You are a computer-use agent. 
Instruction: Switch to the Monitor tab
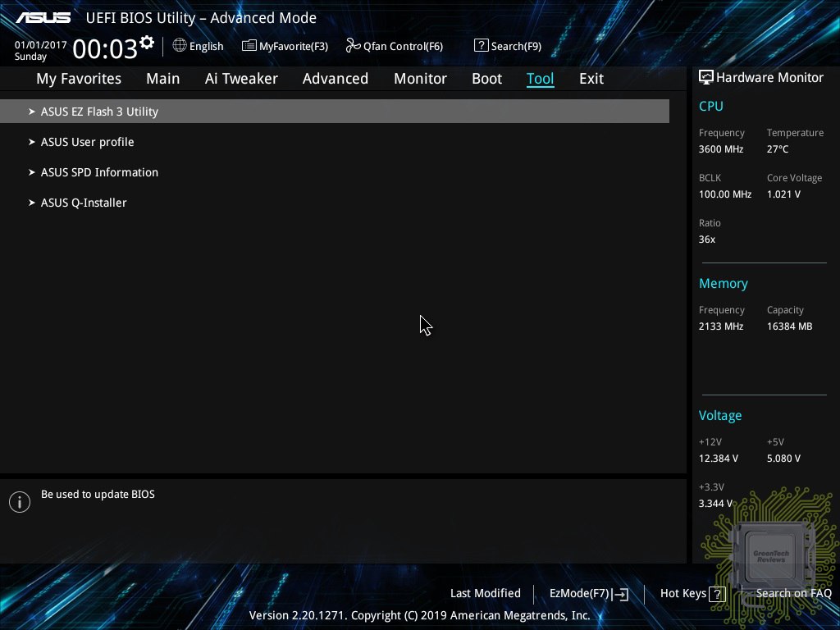click(x=420, y=79)
